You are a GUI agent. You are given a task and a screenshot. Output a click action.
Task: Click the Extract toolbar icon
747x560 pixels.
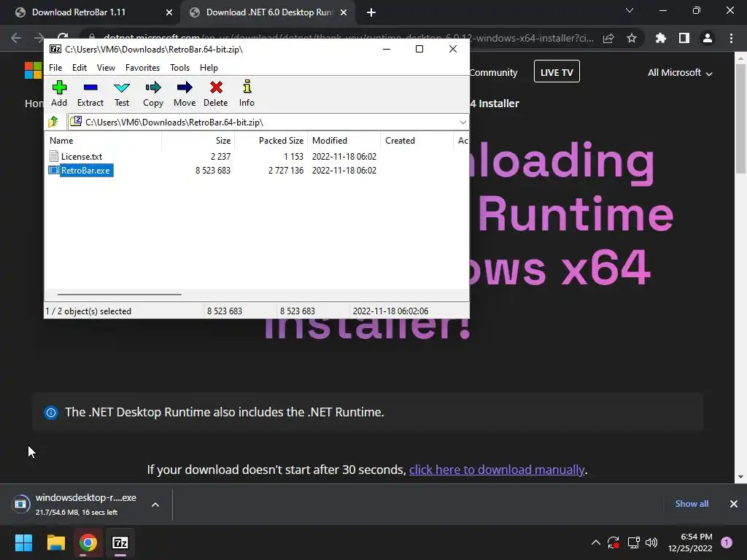tap(90, 93)
